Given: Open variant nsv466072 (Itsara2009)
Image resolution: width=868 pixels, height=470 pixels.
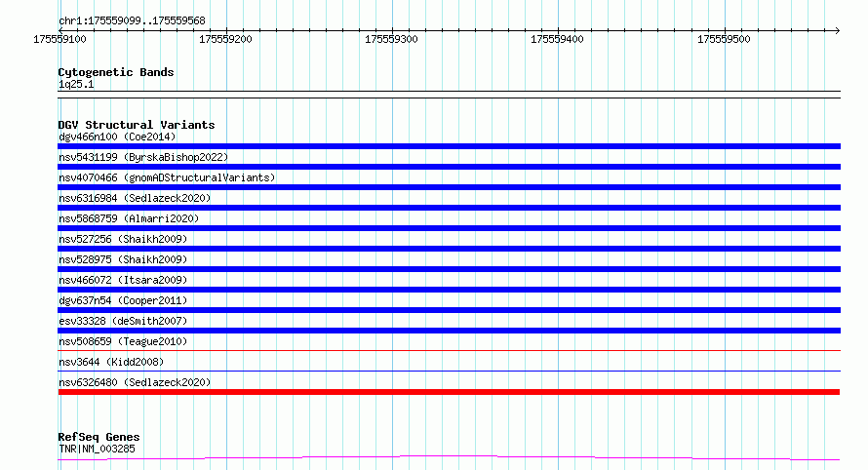Looking at the screenshot, I should [x=123, y=280].
